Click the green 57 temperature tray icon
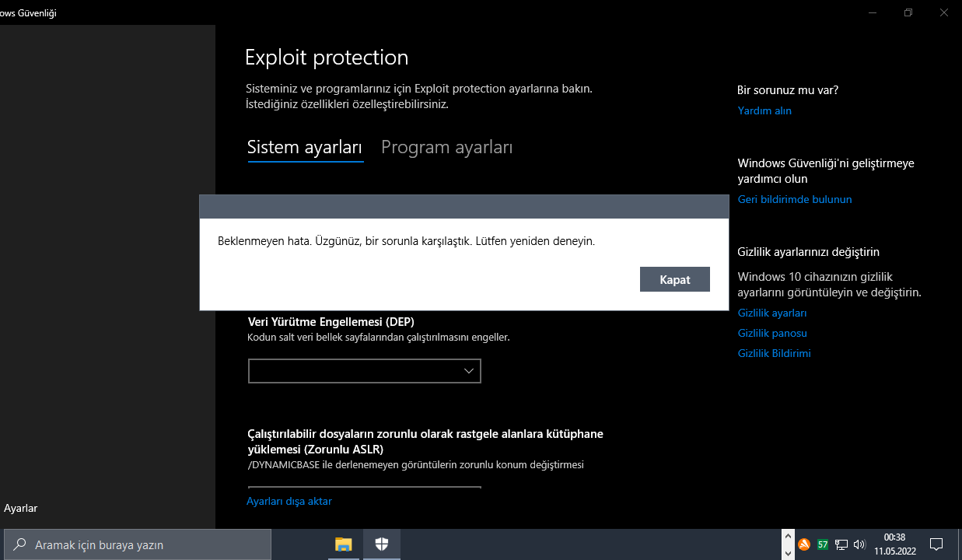The image size is (962, 560). pyautogui.click(x=823, y=544)
